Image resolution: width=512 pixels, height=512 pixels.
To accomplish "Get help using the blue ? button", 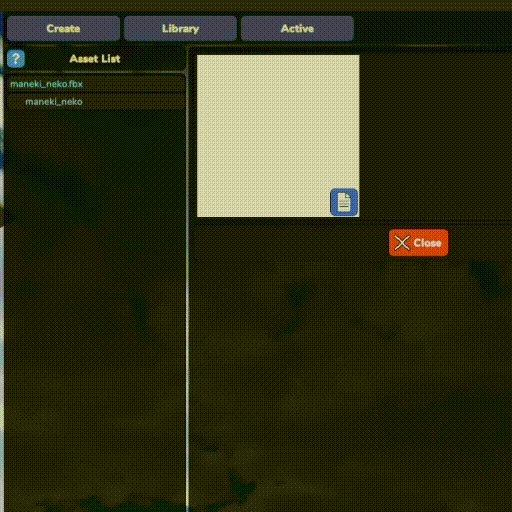I will (16, 59).
